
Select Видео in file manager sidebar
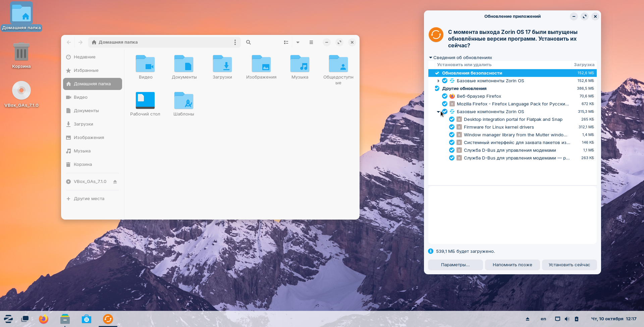tap(93, 97)
